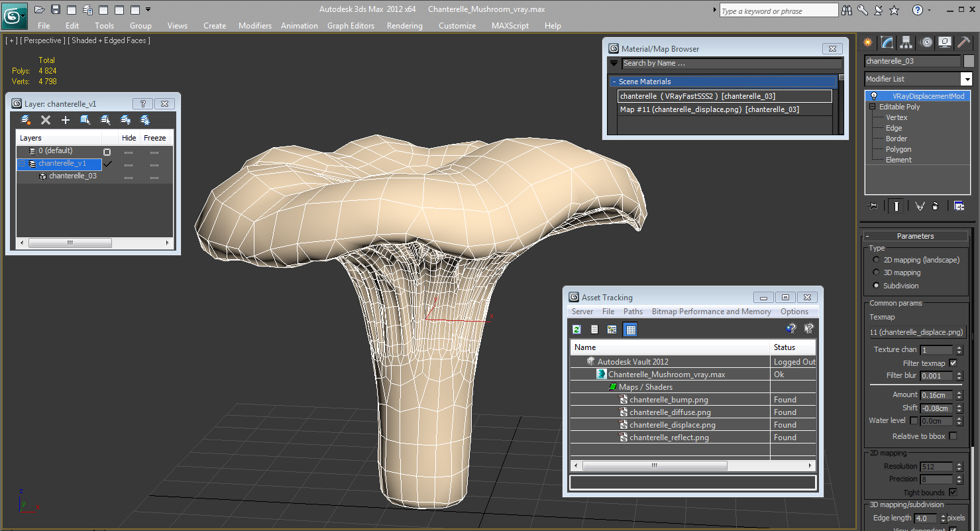Switch to the Hierarchy command panel tab

click(x=906, y=42)
